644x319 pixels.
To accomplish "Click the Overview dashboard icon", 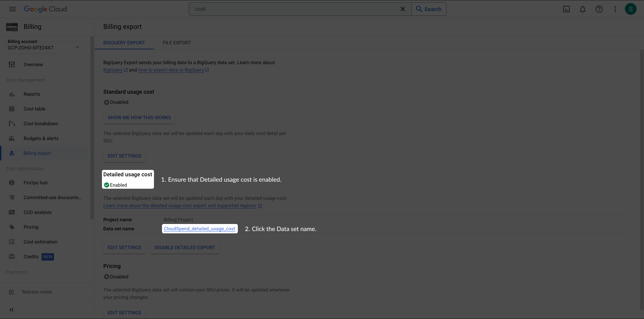I will [12, 64].
